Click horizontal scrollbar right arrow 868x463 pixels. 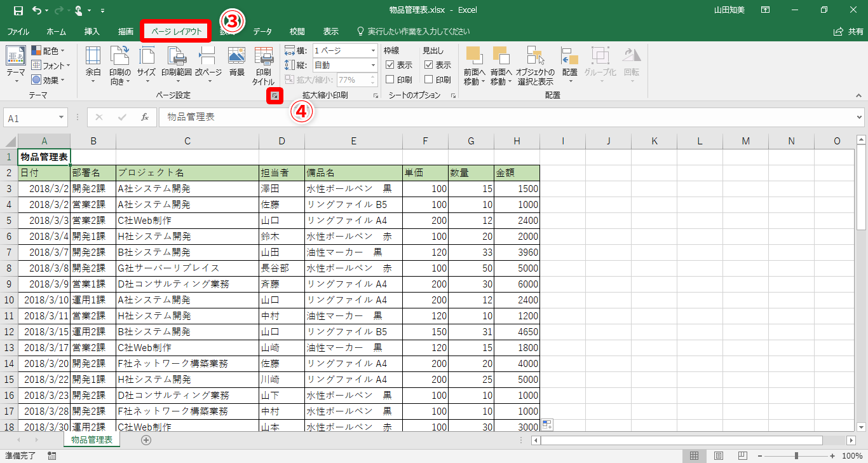pos(851,440)
